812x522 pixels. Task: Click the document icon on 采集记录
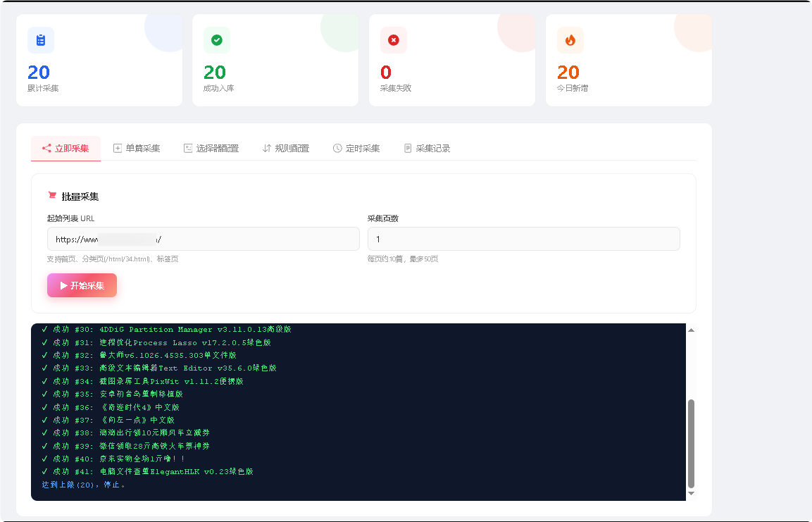[x=406, y=148]
